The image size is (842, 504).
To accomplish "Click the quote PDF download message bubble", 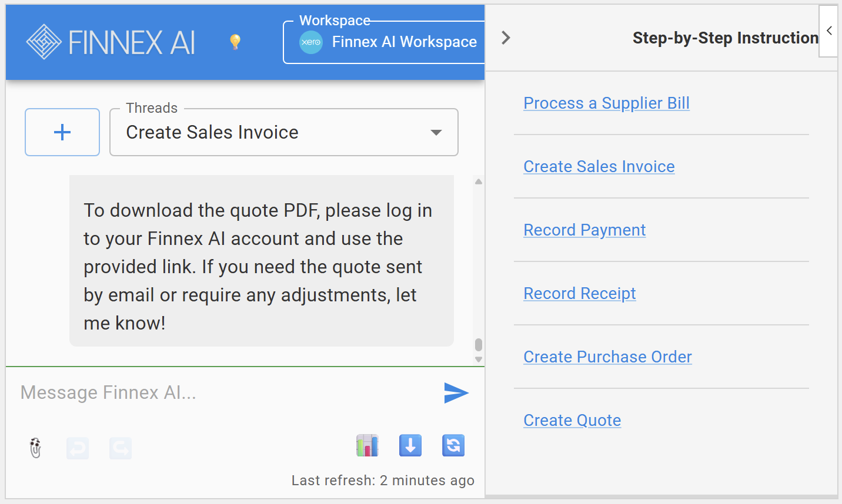I will pyautogui.click(x=262, y=261).
